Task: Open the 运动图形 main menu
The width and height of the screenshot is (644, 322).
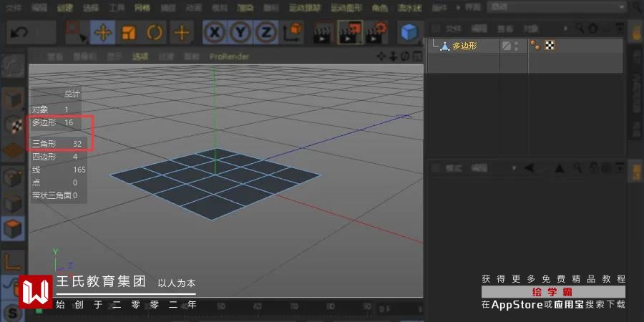Action: (346, 7)
